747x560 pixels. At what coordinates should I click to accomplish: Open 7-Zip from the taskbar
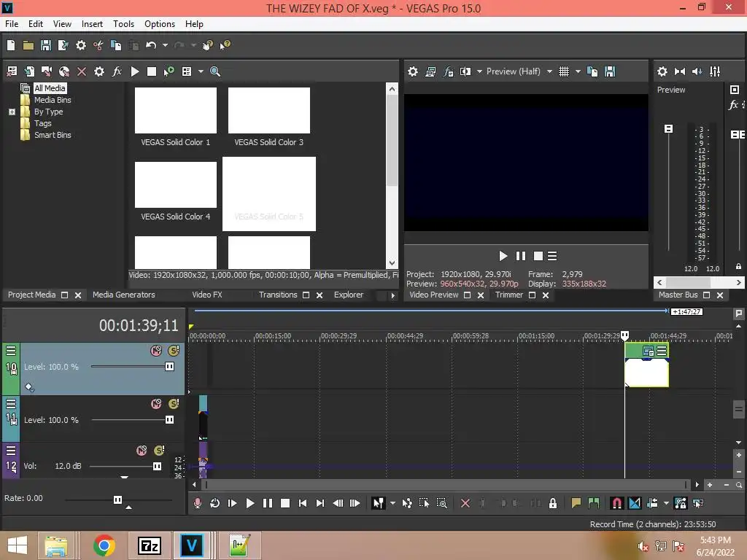pyautogui.click(x=149, y=545)
